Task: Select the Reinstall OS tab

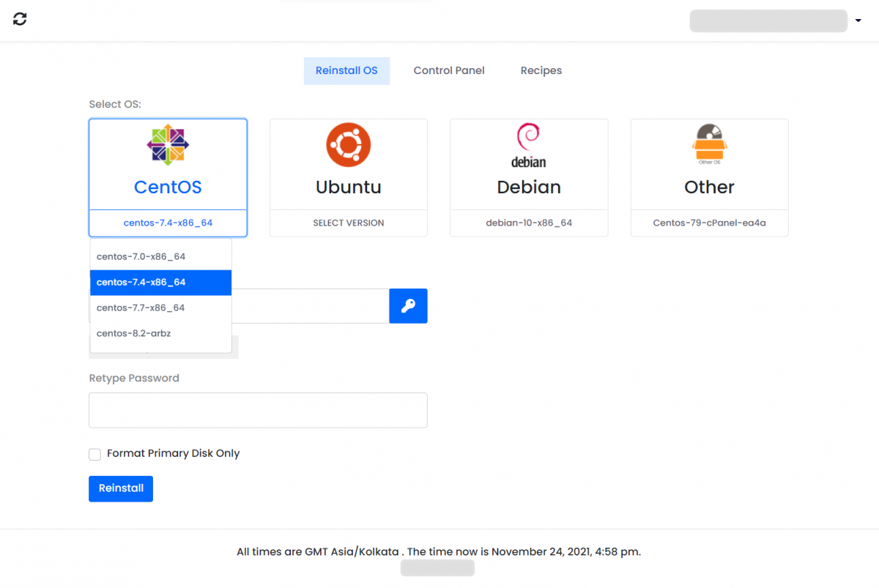Action: tap(346, 70)
